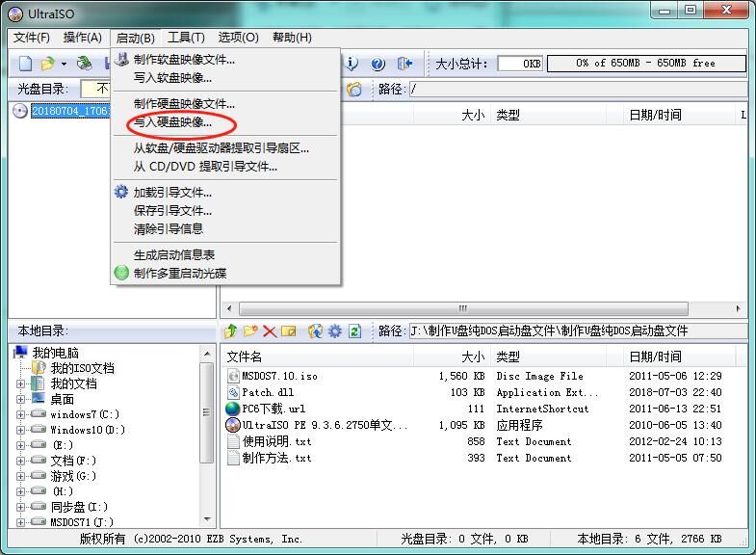Screen dimensions: 756x555
Task: Expand the (E:) drive node
Action: 20,445
